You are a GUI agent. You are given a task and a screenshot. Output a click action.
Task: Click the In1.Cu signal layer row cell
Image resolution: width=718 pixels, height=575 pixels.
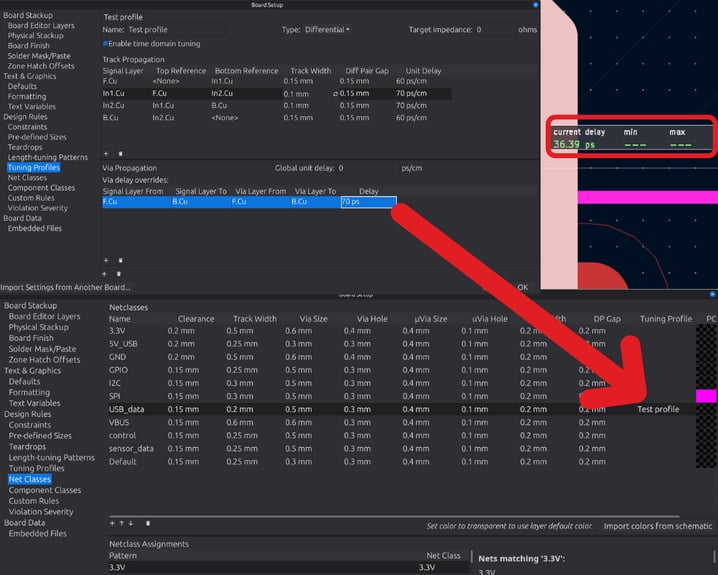pyautogui.click(x=113, y=93)
